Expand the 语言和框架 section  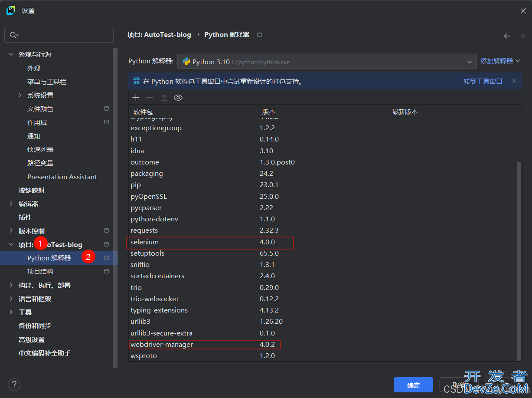click(x=11, y=299)
